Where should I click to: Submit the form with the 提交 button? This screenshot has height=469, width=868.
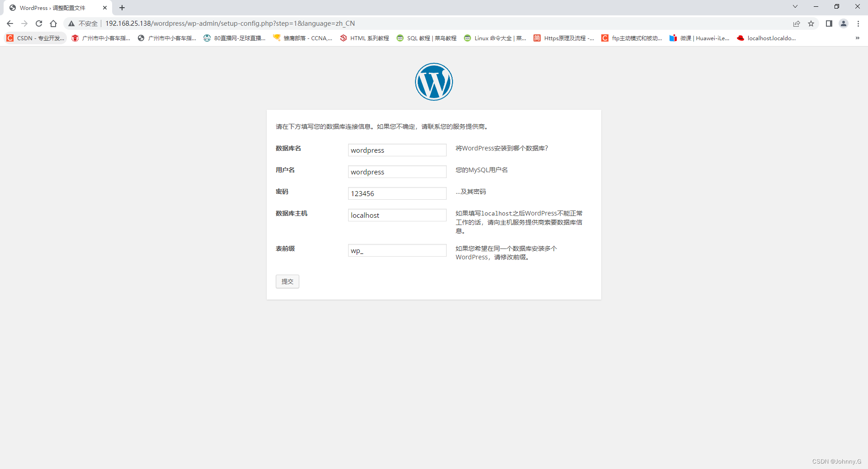(288, 281)
